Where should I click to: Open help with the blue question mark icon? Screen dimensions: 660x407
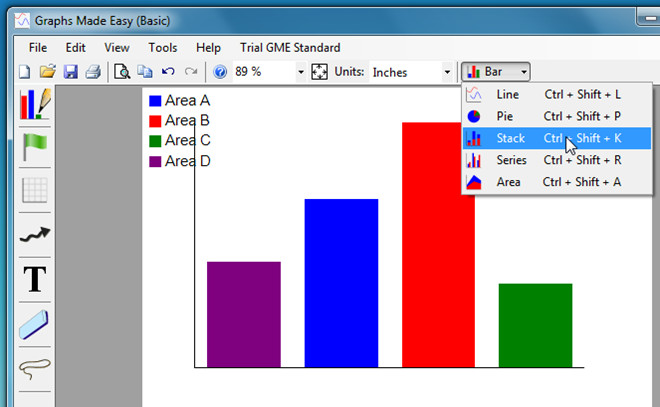[220, 72]
